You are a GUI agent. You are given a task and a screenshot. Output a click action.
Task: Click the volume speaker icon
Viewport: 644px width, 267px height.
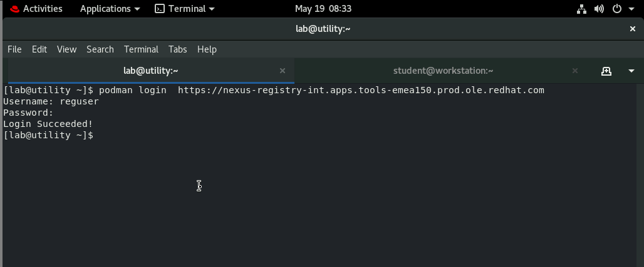pos(599,9)
